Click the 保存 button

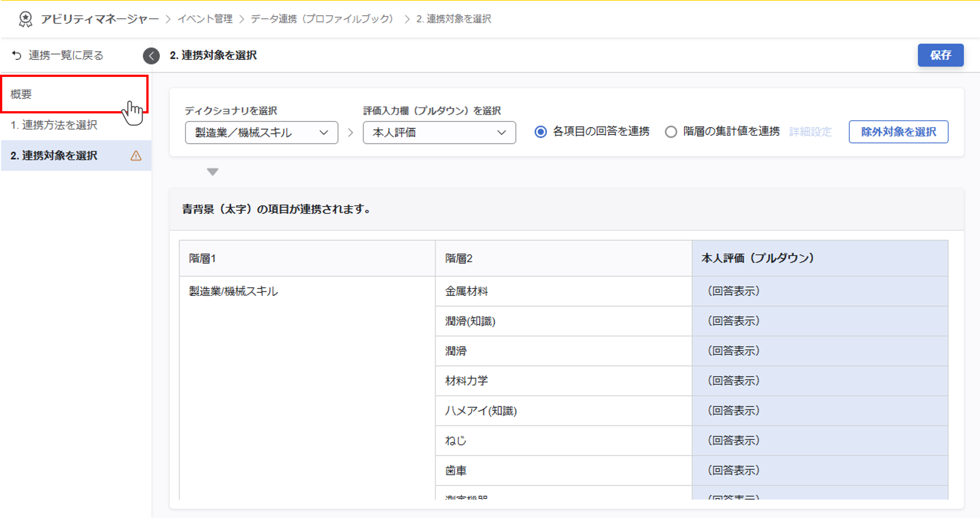pos(940,55)
